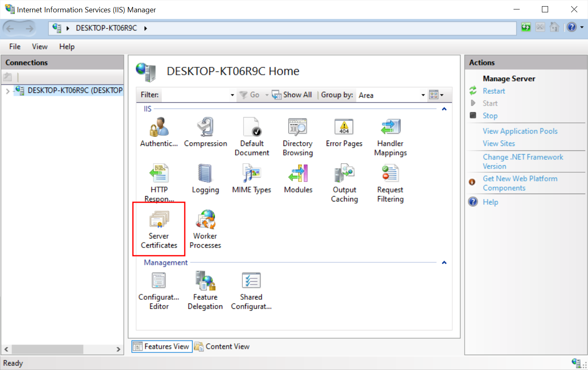This screenshot has height=370, width=588.
Task: Click the Forward navigation arrow
Action: [29, 28]
